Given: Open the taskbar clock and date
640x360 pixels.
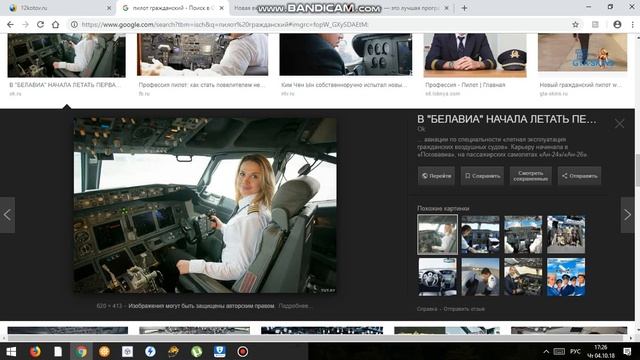Looking at the screenshot, I should [601, 351].
